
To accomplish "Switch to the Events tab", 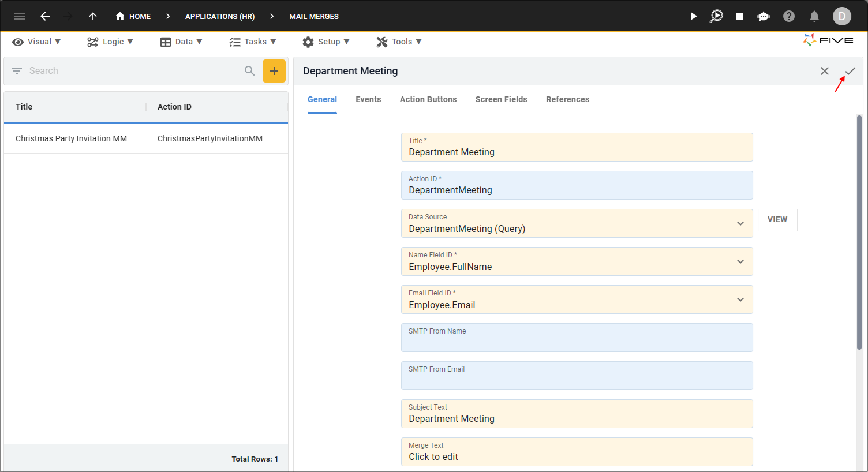I will coord(368,99).
